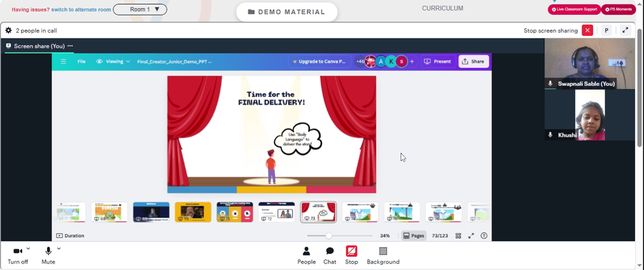Viewport: 644px width, 270px height.
Task: Enter Canva fullscreen mode
Action: click(x=471, y=236)
